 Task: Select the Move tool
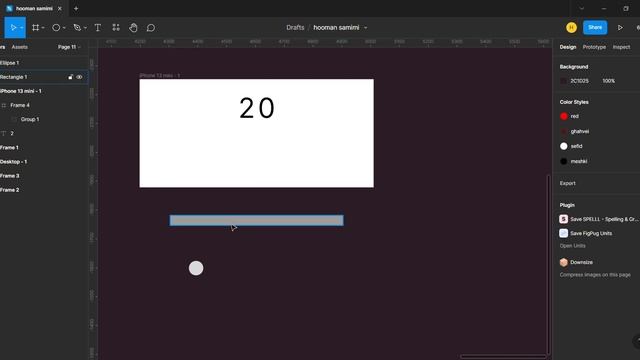[13, 27]
